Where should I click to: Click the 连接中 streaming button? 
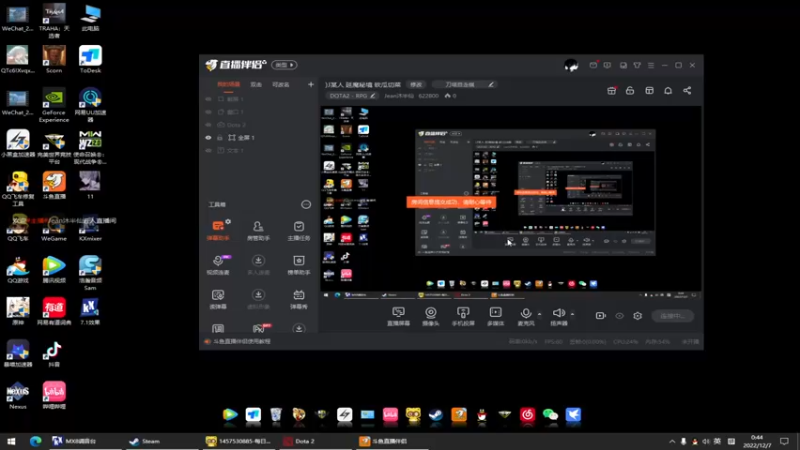point(672,316)
